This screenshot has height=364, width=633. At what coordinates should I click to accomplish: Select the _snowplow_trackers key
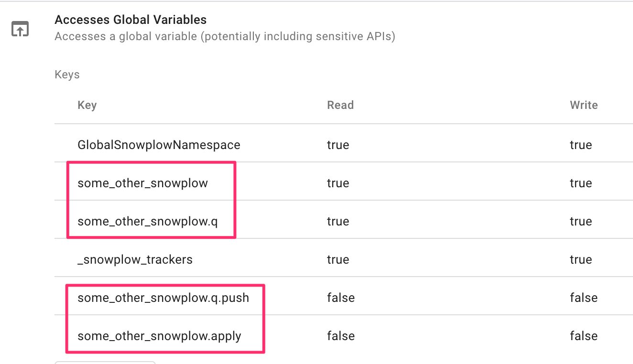tap(135, 260)
